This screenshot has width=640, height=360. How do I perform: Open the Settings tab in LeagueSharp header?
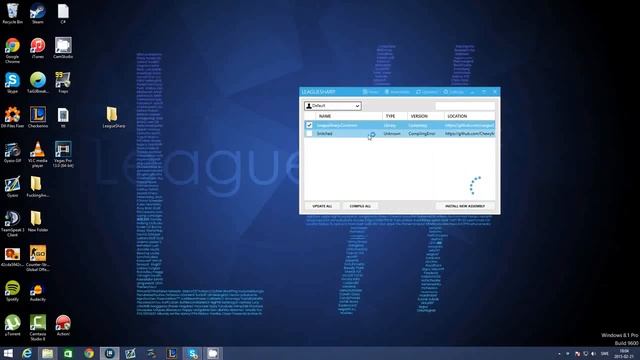[x=454, y=92]
